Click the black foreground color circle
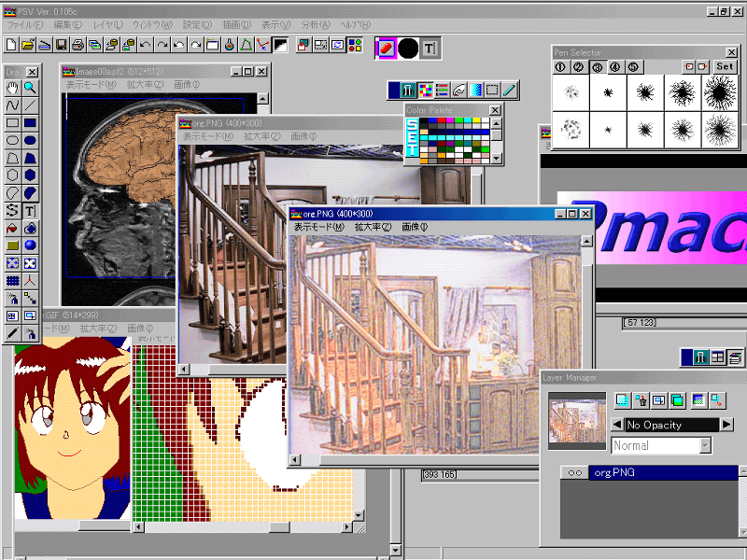The image size is (747, 560). tap(408, 49)
